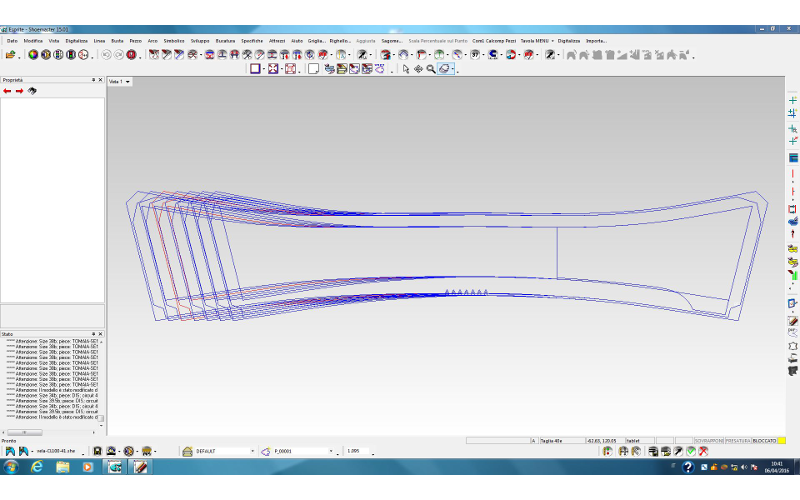Pin the Proprietà panel
This screenshot has height=500, width=800.
coord(93,80)
